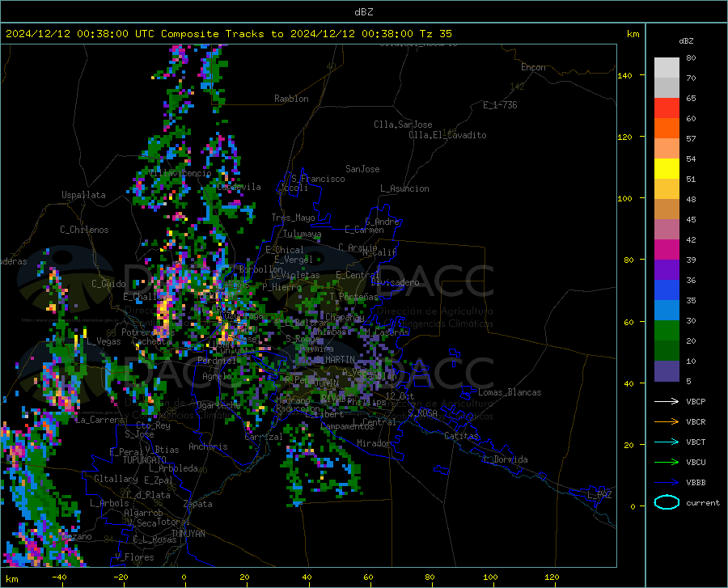728x588 pixels.
Task: Click the L_Vegas place label
Action: pos(104,341)
